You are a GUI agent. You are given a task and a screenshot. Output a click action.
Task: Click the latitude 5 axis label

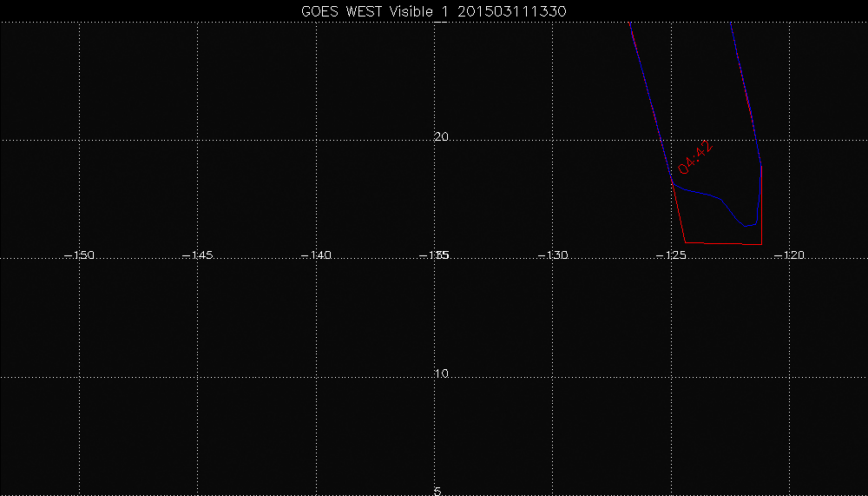coord(437,491)
